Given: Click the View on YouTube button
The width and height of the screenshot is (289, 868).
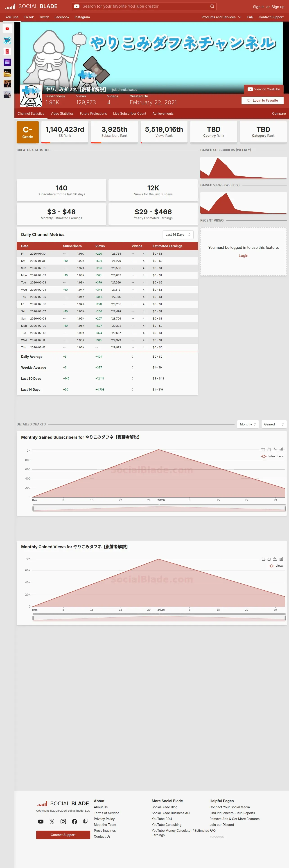Looking at the screenshot, I should coord(264,89).
